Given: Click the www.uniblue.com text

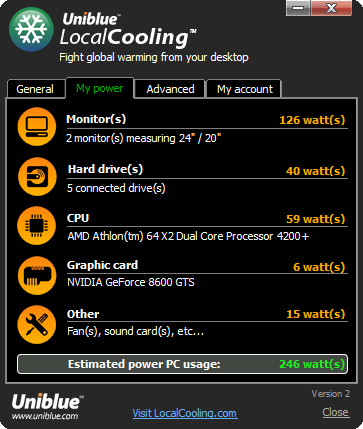Looking at the screenshot, I should tap(45, 416).
